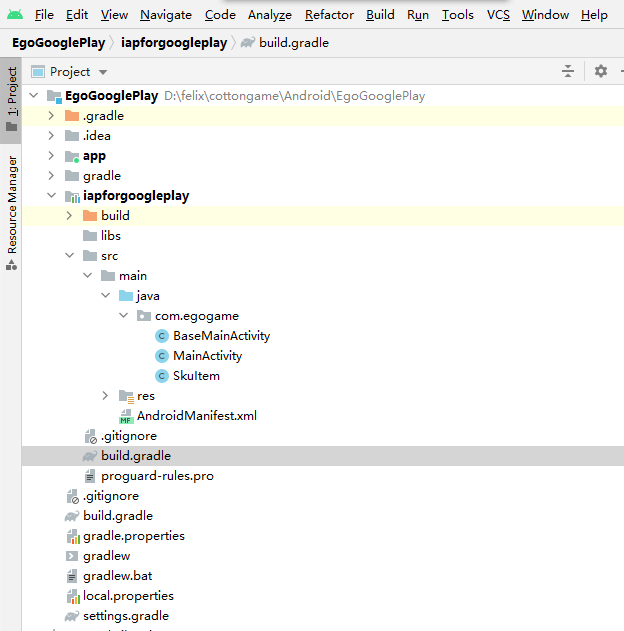Viewport: 624px width, 631px height.
Task: Select gradlew.bat file icon
Action: (x=72, y=576)
